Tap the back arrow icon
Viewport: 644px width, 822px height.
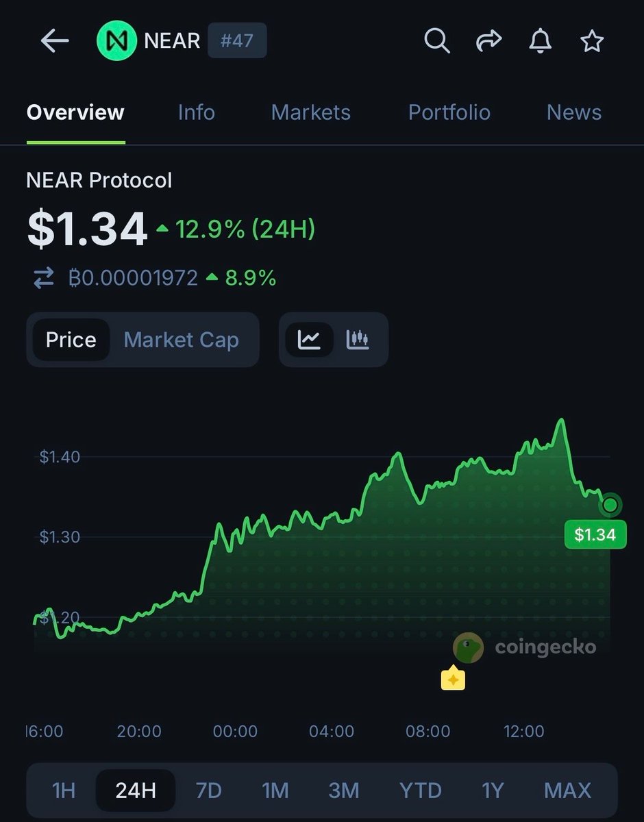pyautogui.click(x=55, y=41)
